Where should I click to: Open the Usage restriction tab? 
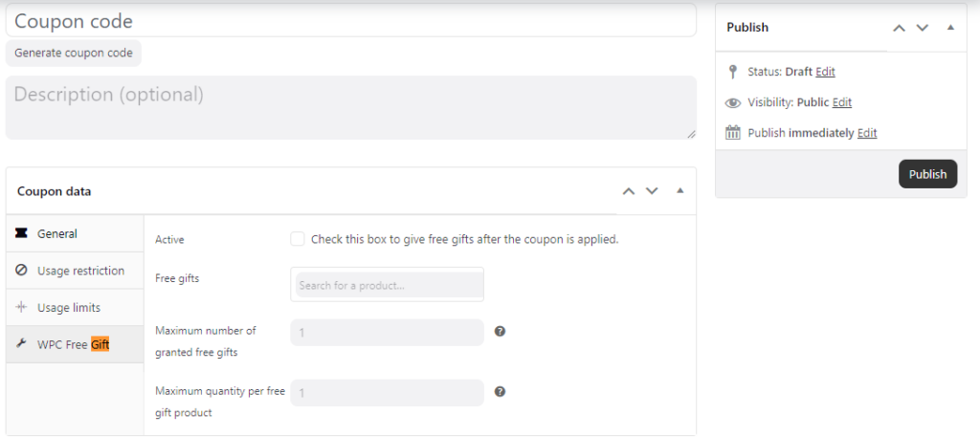80,271
